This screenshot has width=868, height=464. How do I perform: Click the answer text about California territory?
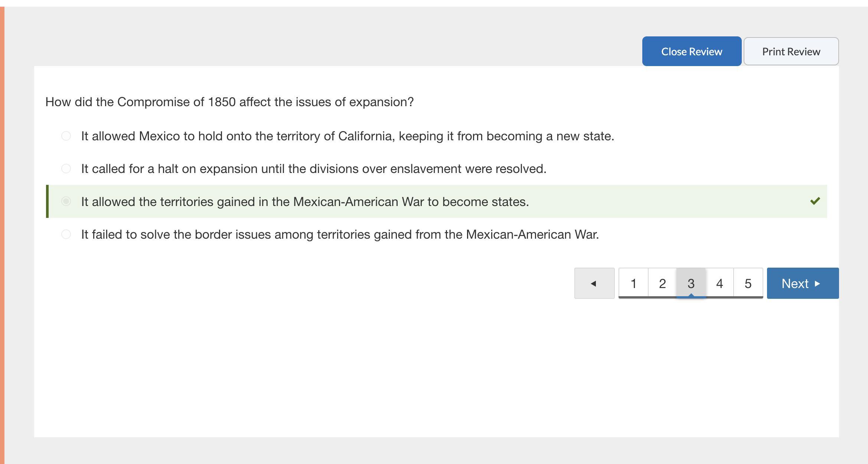click(x=347, y=136)
